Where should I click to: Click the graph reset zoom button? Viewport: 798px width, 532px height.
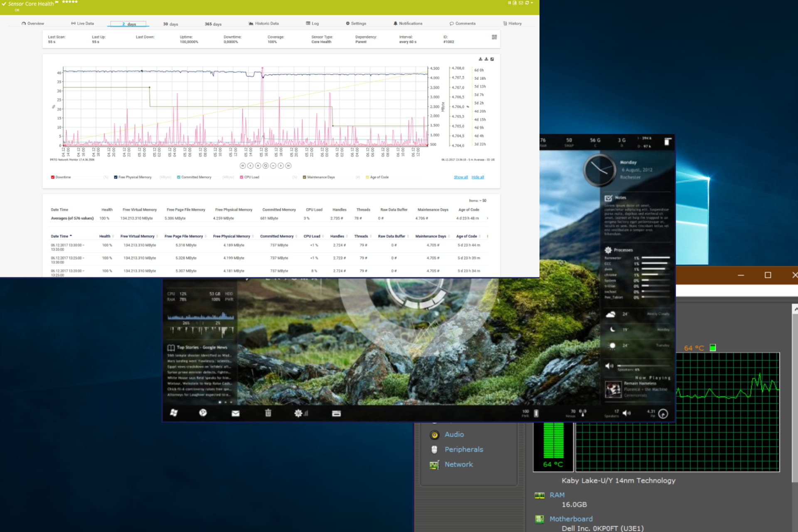(x=265, y=165)
